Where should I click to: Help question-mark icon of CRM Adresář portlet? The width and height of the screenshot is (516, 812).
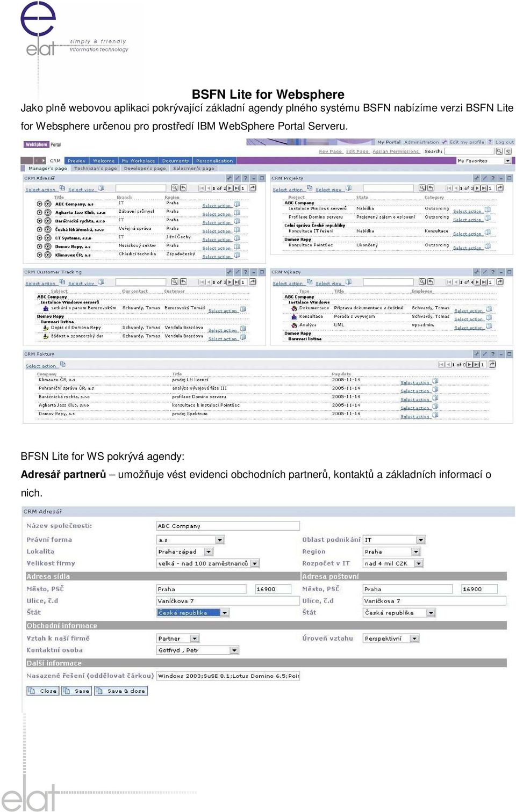(246, 178)
